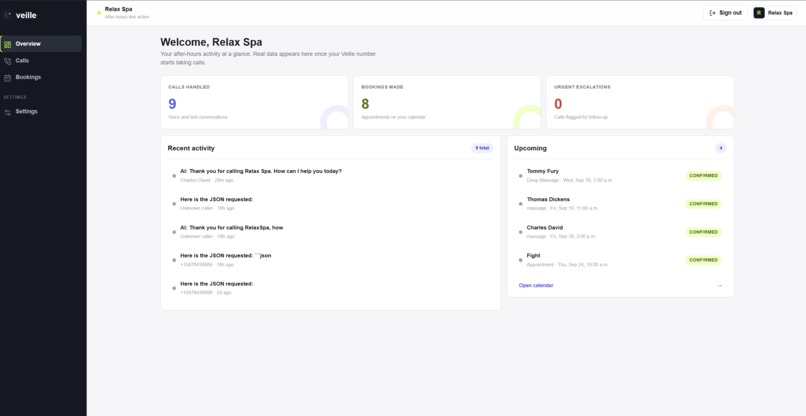The image size is (806, 416).
Task: Click the After-hours line active status text
Action: click(127, 17)
